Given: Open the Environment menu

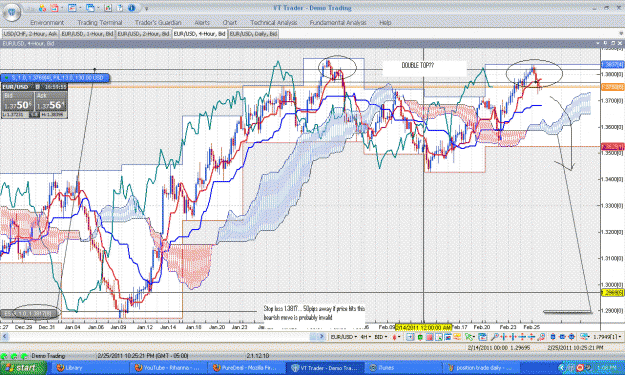Looking at the screenshot, I should pos(47,23).
